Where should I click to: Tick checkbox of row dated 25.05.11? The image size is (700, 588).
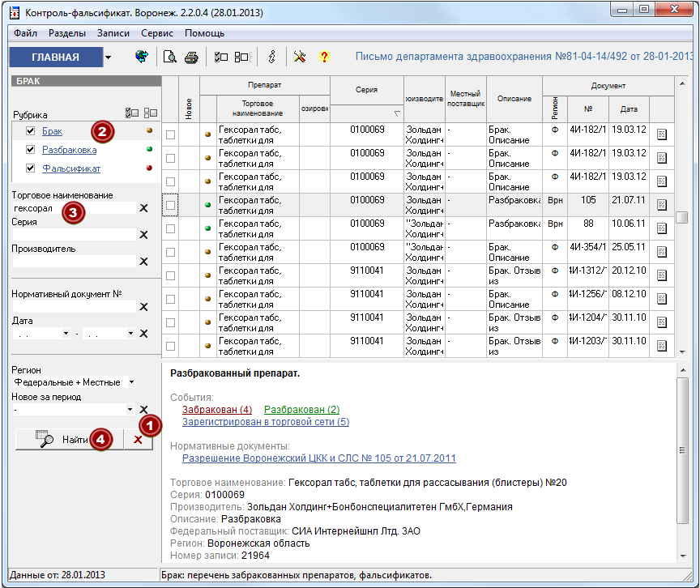(170, 252)
